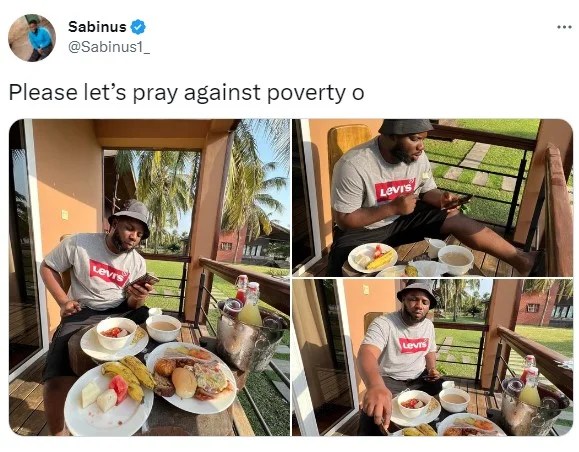Screen dimensions: 579x452
Task: Open the bottom-right photo of the tweet
Action: [432, 357]
